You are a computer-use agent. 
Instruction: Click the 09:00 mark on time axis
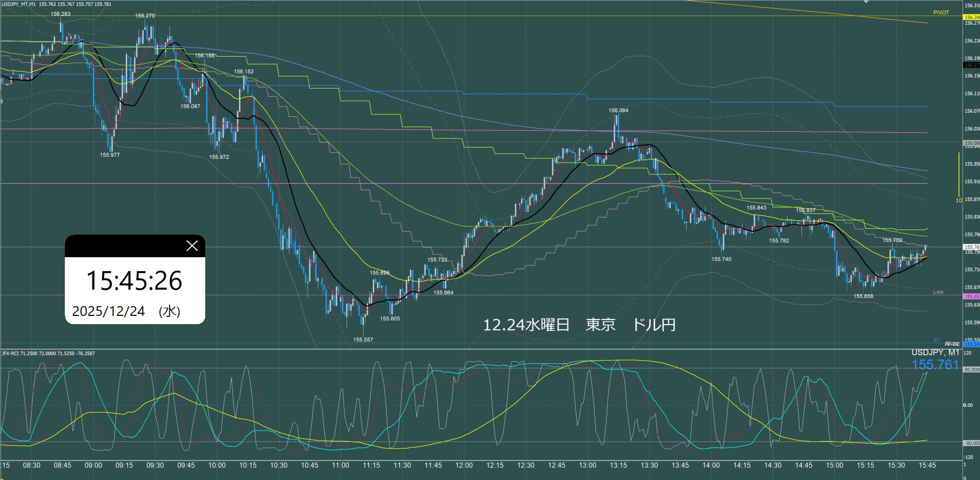[93, 465]
